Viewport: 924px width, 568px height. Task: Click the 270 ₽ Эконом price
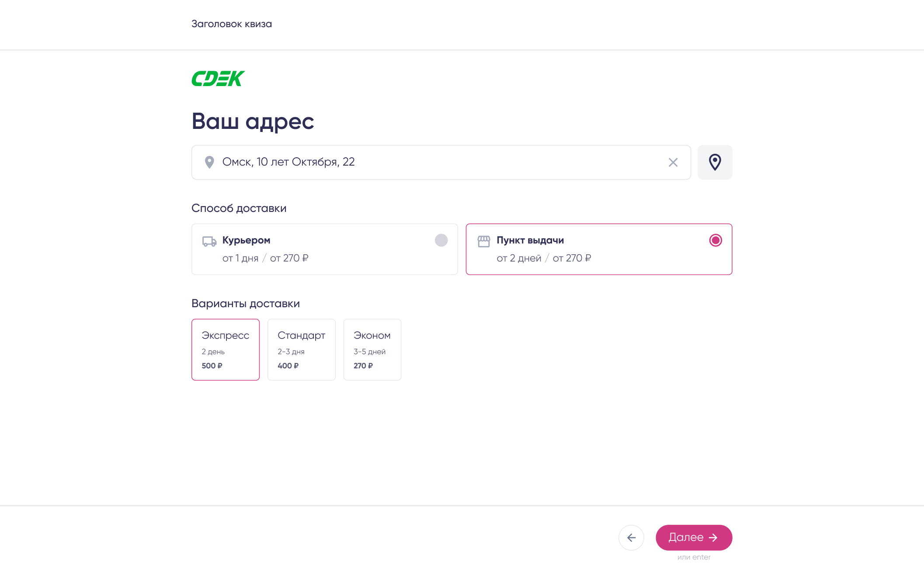coord(363,366)
